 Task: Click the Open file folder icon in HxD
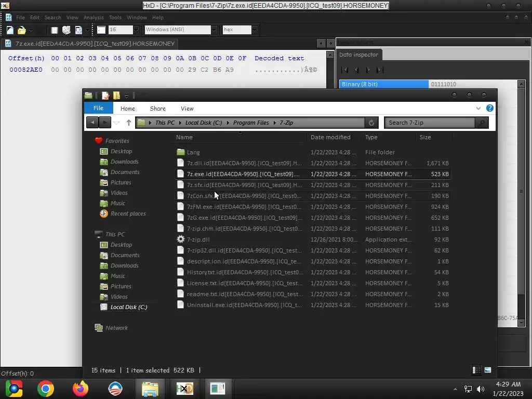click(22, 30)
